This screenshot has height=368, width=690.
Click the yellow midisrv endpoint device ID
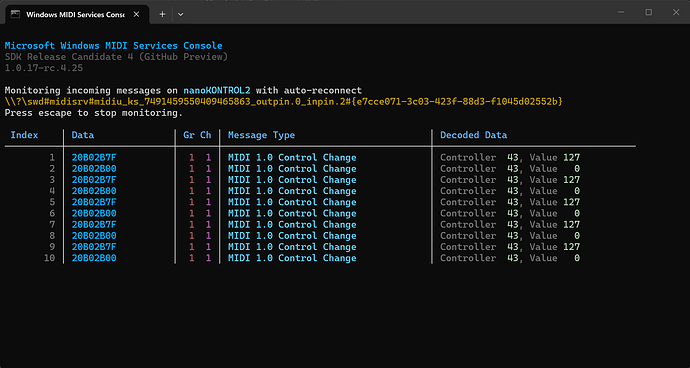284,102
